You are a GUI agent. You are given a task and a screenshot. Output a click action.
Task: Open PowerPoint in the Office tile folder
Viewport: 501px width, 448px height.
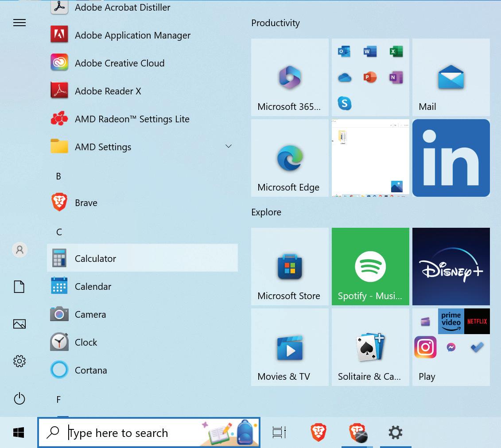[x=370, y=78]
